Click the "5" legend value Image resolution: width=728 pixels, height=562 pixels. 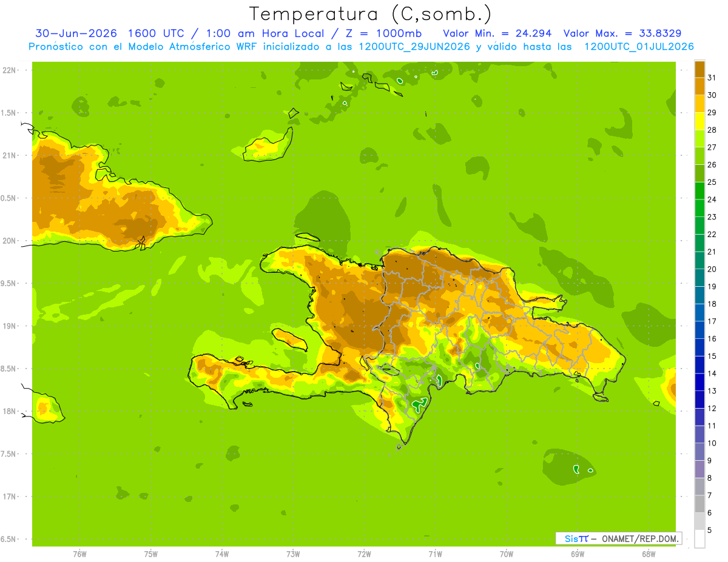click(x=710, y=530)
